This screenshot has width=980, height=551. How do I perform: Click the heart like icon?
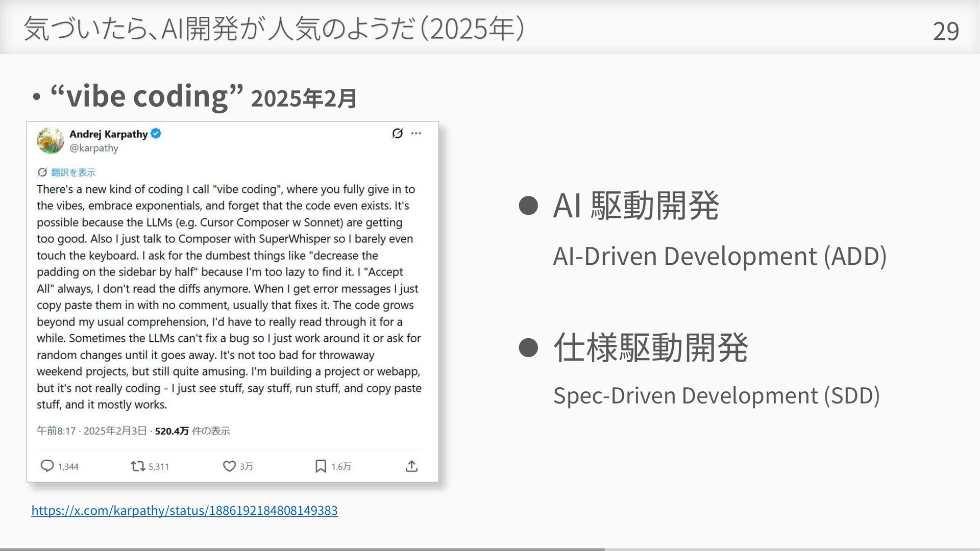(229, 466)
